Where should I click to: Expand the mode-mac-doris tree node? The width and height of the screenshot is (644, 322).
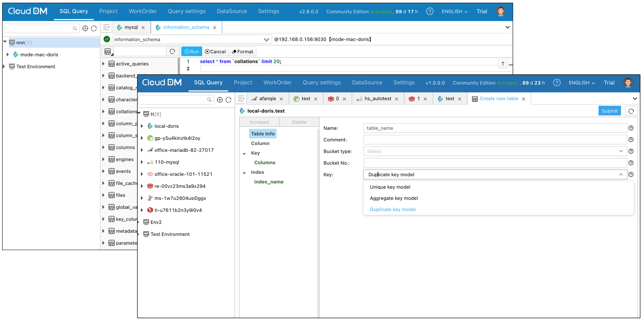[7, 54]
